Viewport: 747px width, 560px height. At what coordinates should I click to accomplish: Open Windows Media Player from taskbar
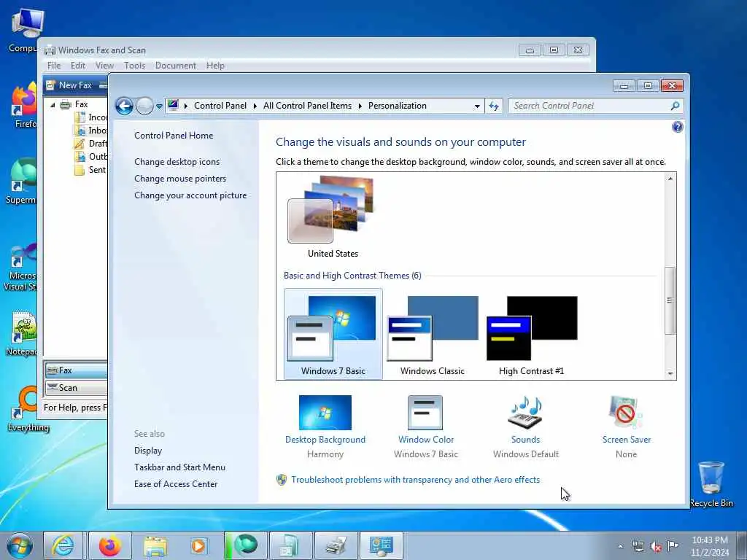pyautogui.click(x=198, y=545)
